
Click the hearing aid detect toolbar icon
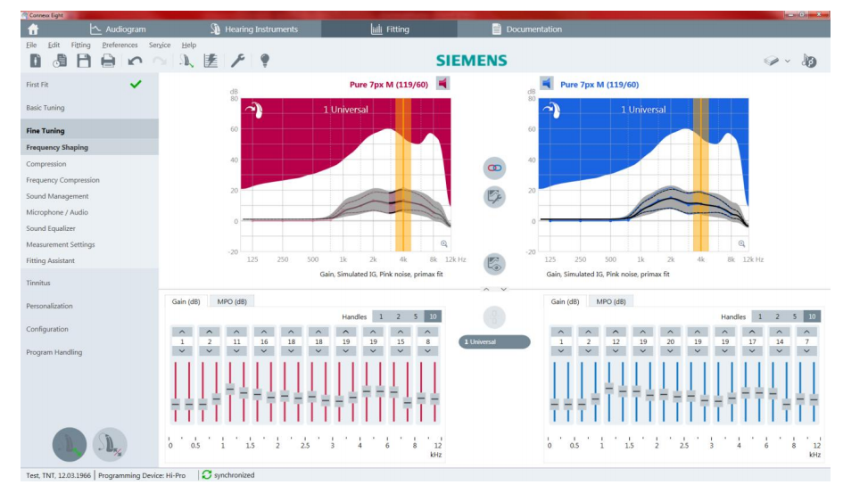(x=186, y=61)
